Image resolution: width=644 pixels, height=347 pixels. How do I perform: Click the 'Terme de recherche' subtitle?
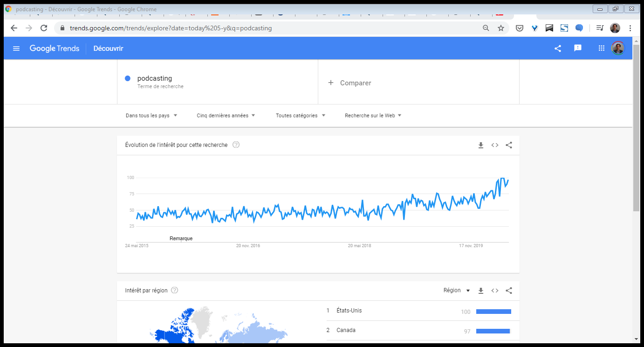pos(160,87)
